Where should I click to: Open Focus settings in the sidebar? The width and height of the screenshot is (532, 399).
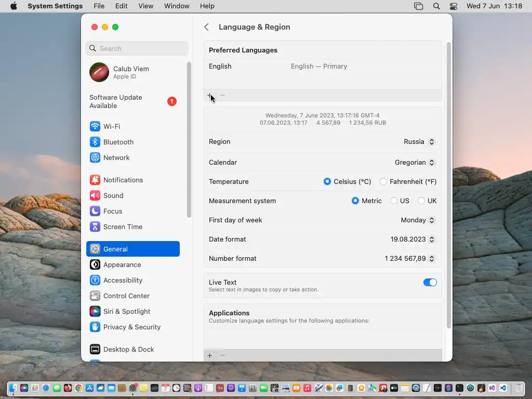click(132, 211)
